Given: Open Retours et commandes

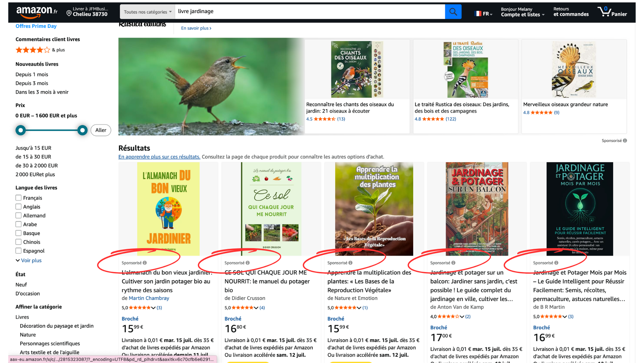Looking at the screenshot, I should pyautogui.click(x=571, y=12).
